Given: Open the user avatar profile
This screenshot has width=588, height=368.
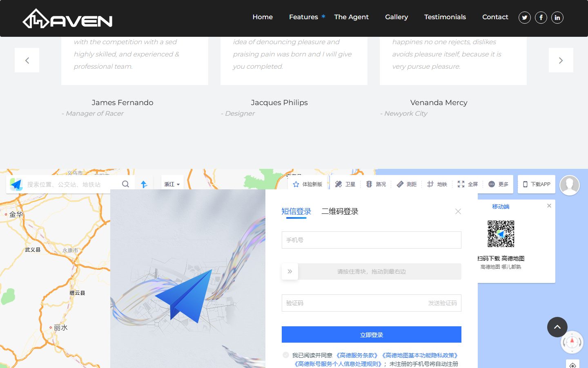Looking at the screenshot, I should pos(570,185).
